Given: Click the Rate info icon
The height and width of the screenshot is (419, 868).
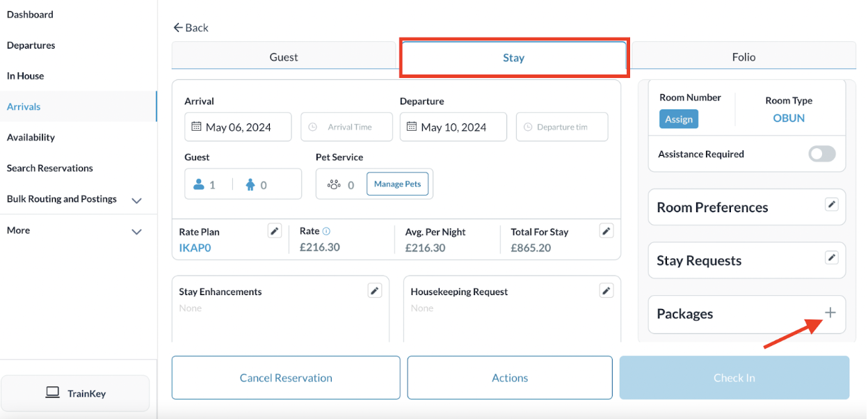Looking at the screenshot, I should point(326,231).
